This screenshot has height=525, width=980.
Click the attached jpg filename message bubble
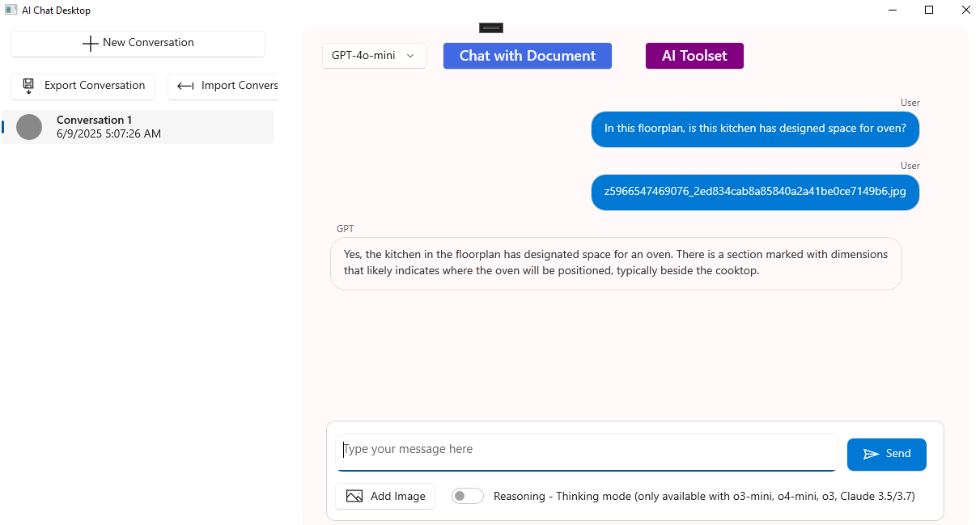pos(755,192)
